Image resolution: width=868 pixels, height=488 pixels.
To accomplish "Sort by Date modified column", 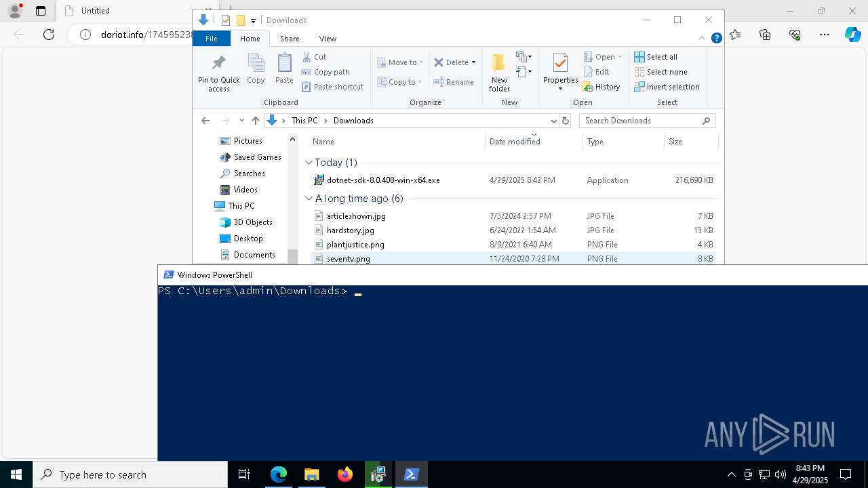I will [x=515, y=142].
